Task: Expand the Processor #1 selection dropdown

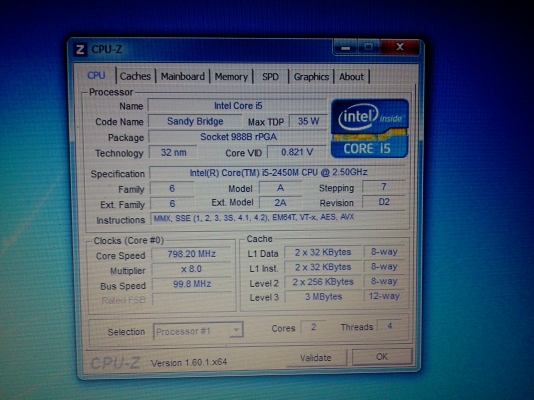Action: [198, 331]
